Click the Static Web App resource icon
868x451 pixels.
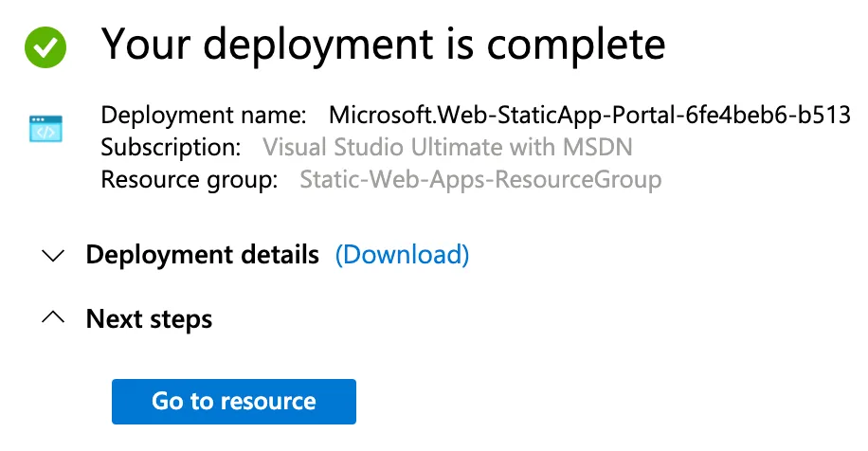coord(45,128)
